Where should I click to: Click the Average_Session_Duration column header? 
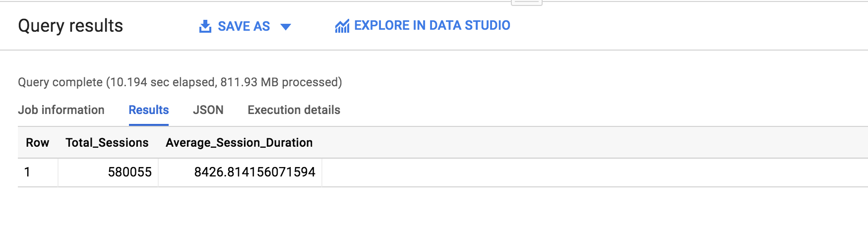pyautogui.click(x=239, y=143)
